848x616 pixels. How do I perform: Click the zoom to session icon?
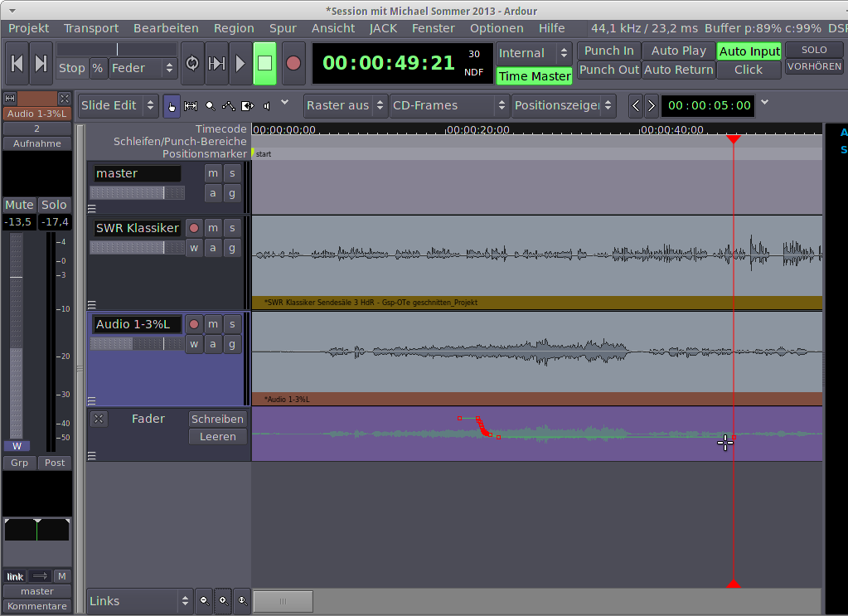242,601
